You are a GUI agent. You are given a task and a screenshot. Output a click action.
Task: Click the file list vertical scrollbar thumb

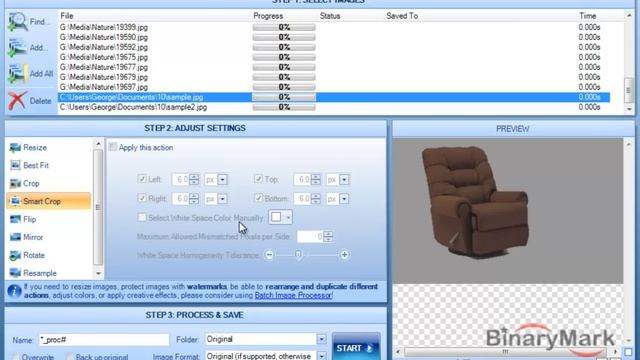pyautogui.click(x=629, y=90)
